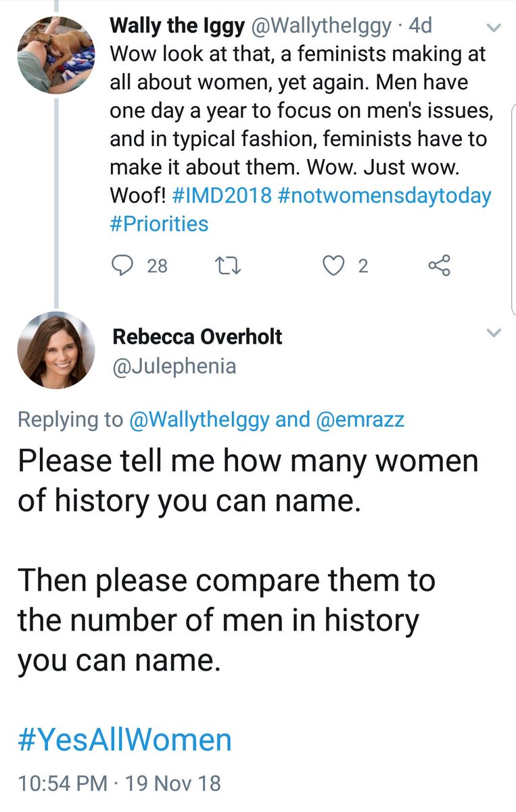This screenshot has height=812, width=516.
Task: Open the 10:54 PM · 19 Nov 18 timestamp
Action: 119,784
